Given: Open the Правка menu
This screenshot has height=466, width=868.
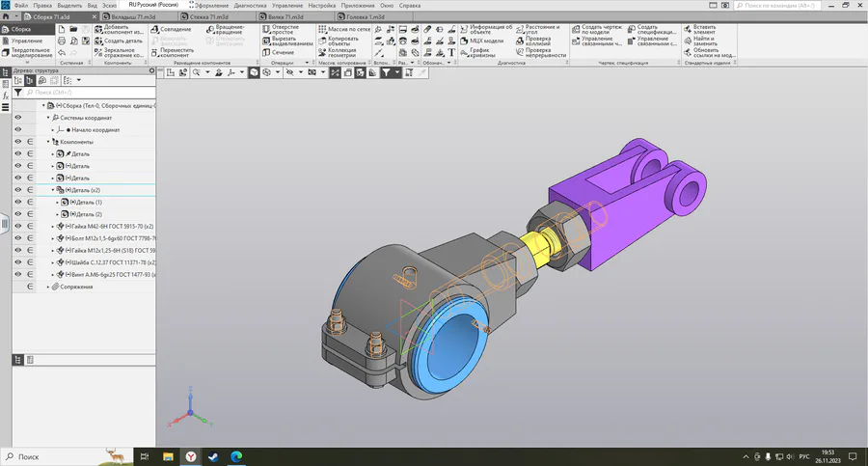Looking at the screenshot, I should (x=42, y=6).
